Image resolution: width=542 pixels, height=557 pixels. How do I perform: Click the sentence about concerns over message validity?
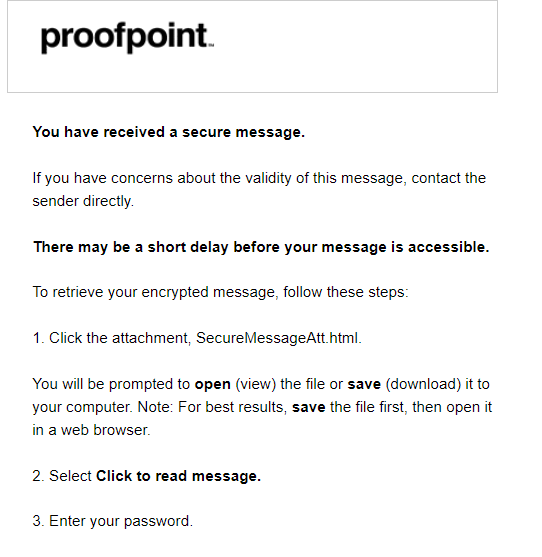[x=259, y=189]
